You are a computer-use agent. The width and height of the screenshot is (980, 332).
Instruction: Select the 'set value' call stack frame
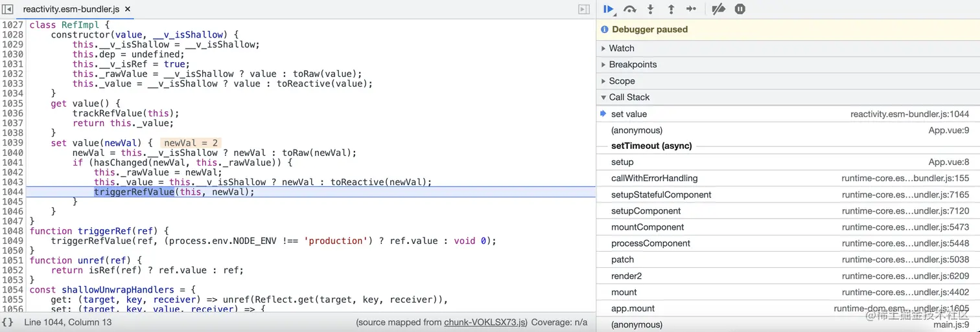(787, 114)
